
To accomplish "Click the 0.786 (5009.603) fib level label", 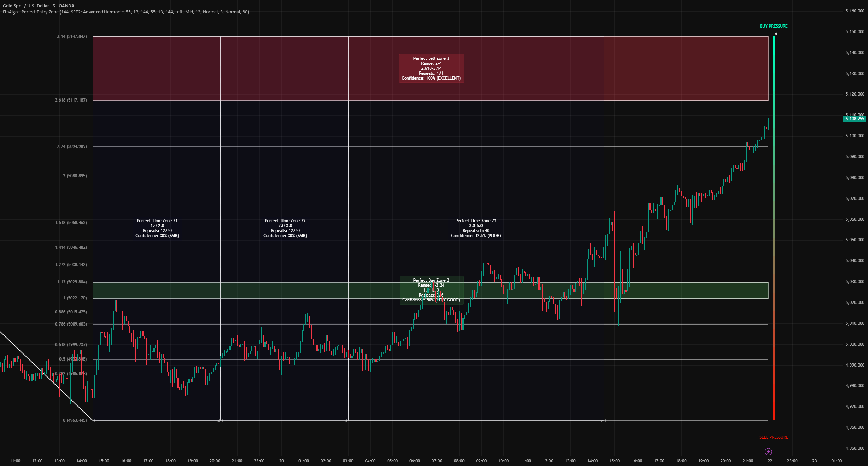I will click(71, 324).
